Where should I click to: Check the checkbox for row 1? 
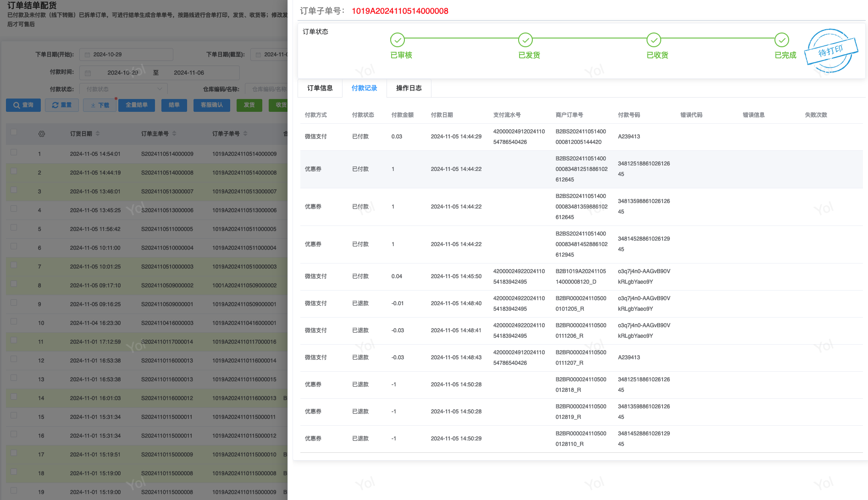coord(14,153)
